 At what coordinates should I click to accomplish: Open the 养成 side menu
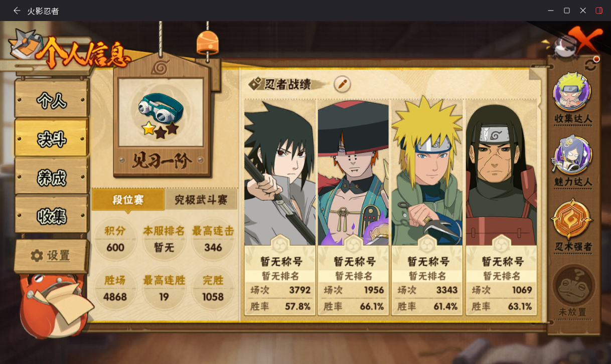pos(52,176)
